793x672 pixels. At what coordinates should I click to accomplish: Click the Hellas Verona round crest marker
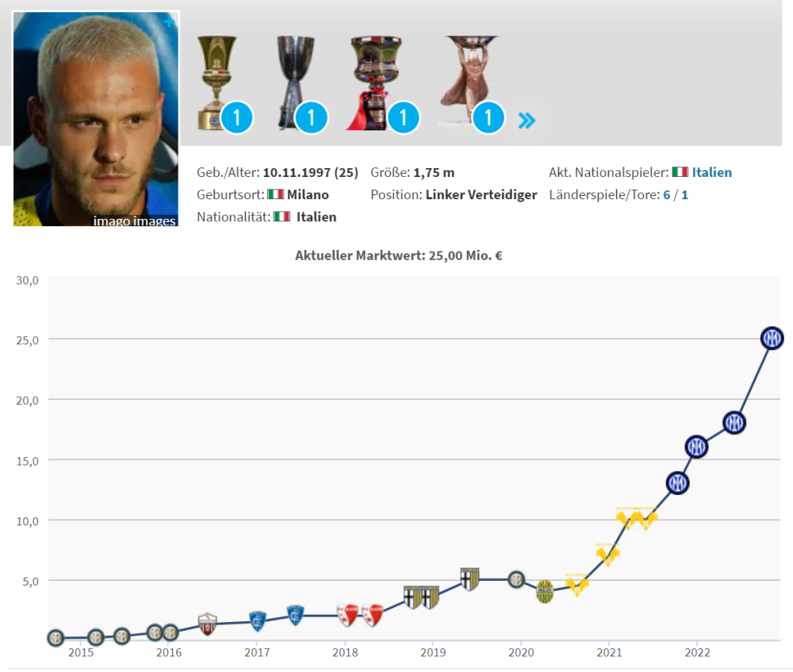545,592
